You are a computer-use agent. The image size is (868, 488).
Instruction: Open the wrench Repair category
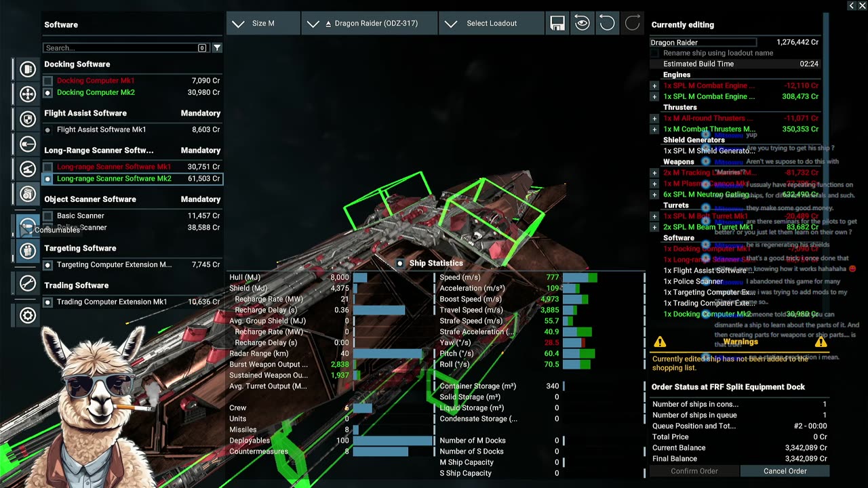coord(28,283)
